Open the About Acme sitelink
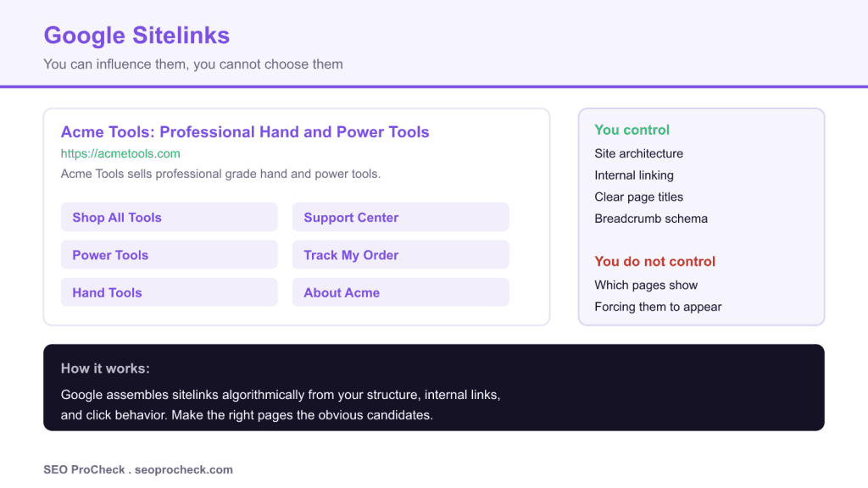 (400, 292)
